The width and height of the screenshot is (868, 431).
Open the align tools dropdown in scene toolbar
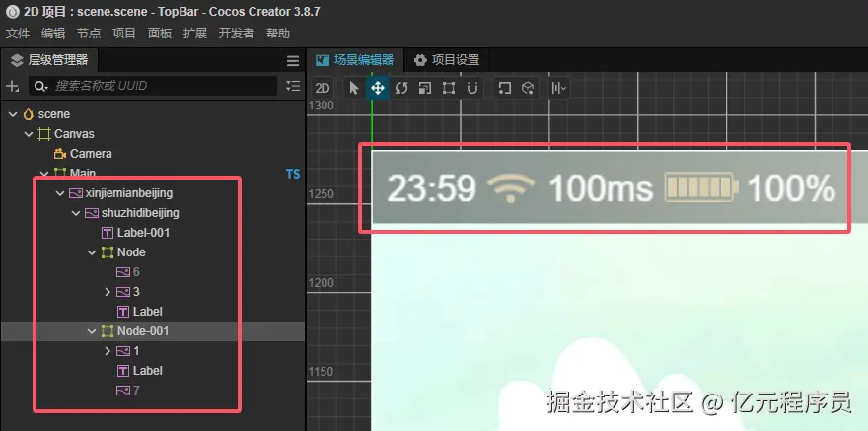[558, 88]
